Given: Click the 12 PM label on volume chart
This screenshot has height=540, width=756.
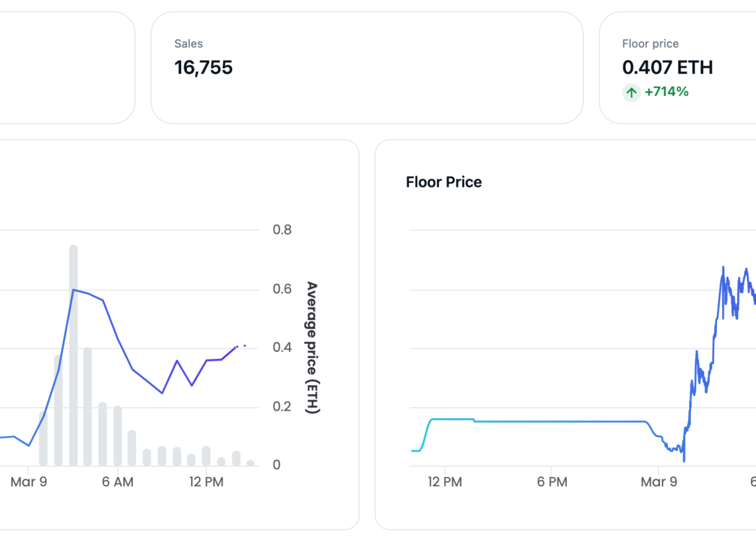Looking at the screenshot, I should coord(206,482).
